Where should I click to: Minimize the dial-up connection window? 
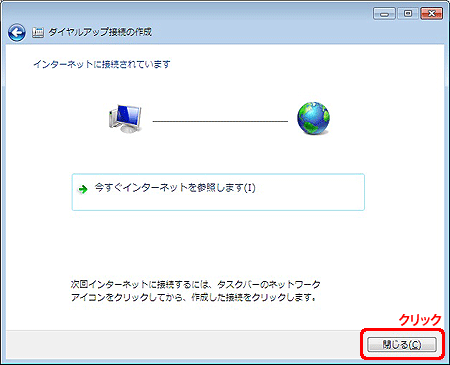coord(384,14)
